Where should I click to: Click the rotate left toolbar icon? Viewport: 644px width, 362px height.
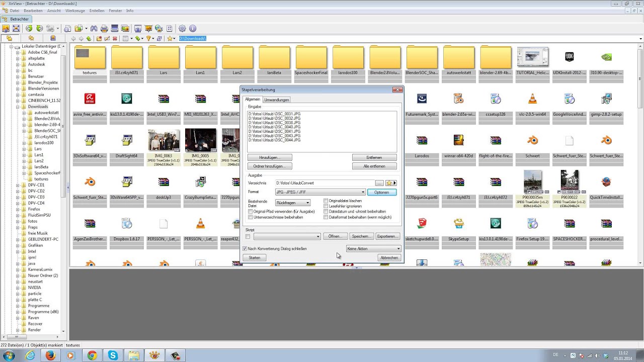(29, 29)
